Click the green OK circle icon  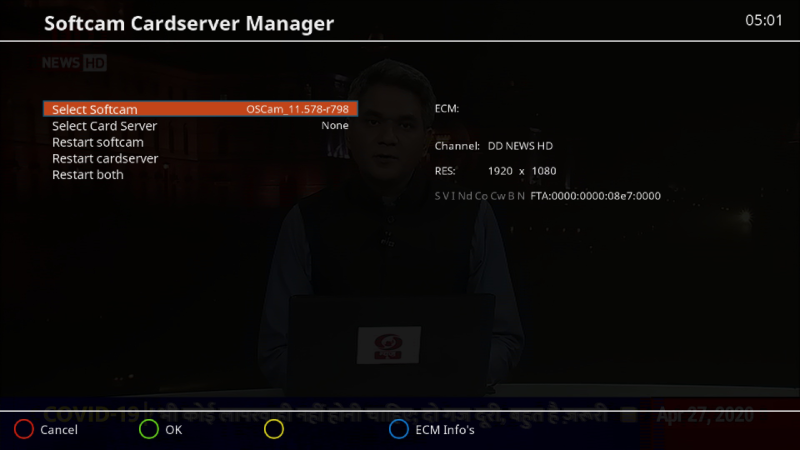148,429
